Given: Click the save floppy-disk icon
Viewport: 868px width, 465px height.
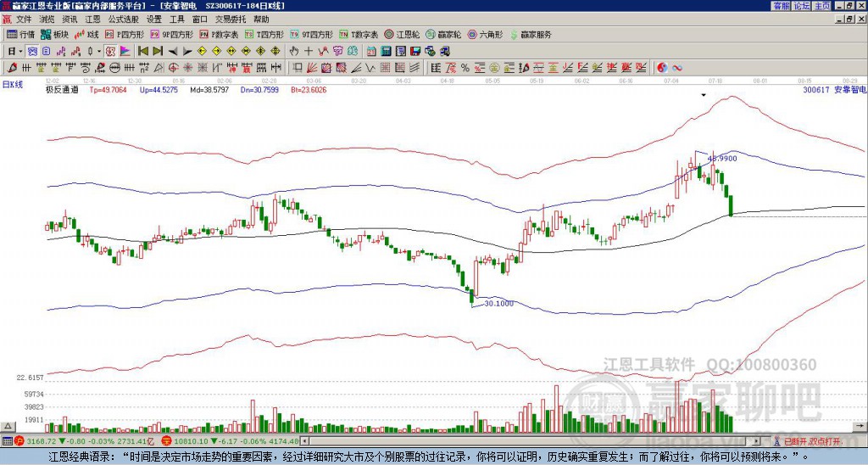Looking at the screenshot, I should pyautogui.click(x=415, y=52).
